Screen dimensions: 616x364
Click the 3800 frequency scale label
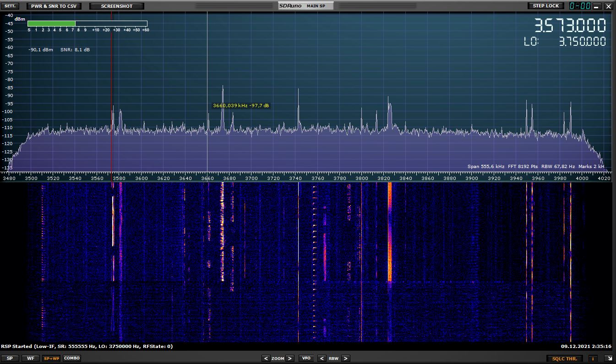pos(362,178)
